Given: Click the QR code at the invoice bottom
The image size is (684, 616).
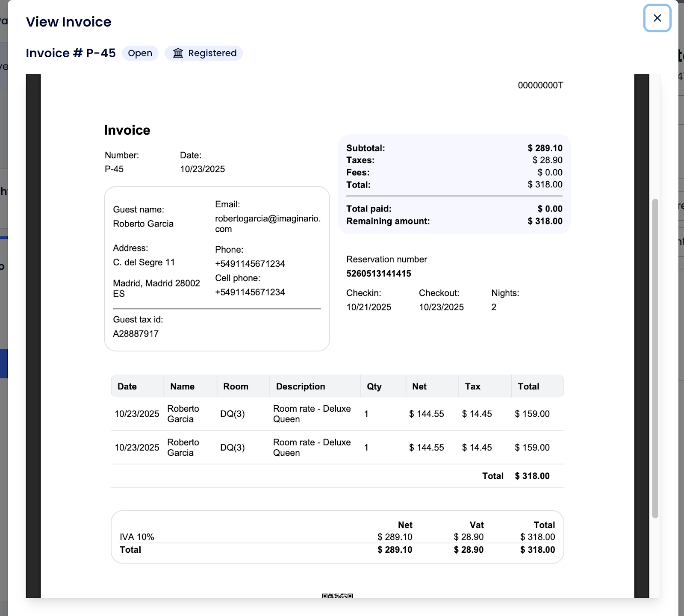Looking at the screenshot, I should [337, 595].
